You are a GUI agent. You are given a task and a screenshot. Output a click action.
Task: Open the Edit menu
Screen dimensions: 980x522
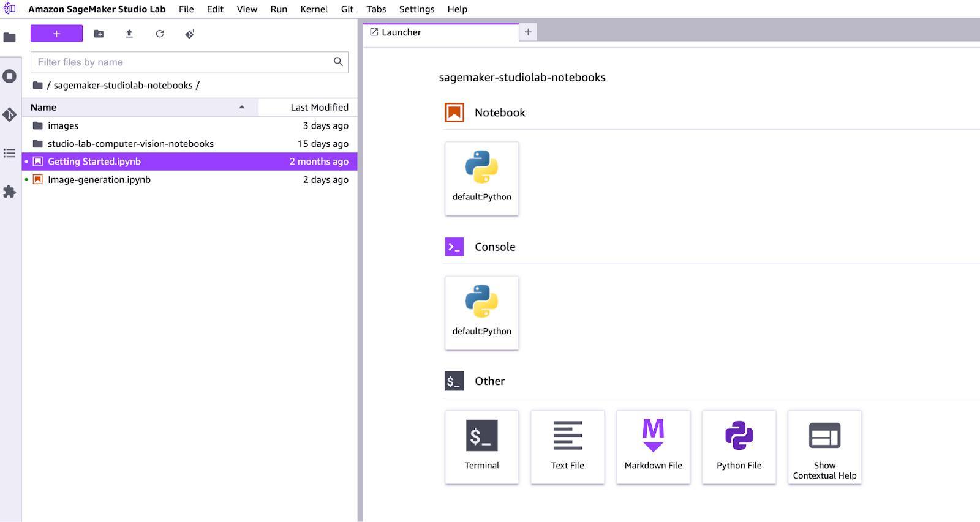click(215, 9)
